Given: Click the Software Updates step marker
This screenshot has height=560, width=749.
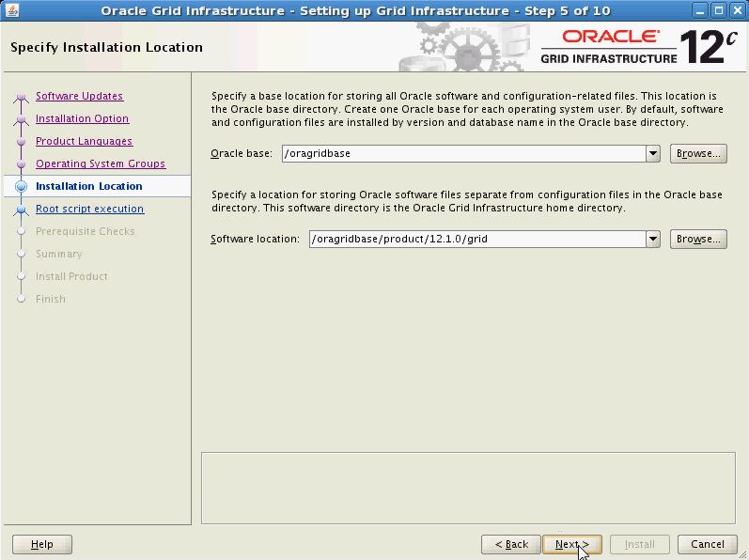Looking at the screenshot, I should coord(21,97).
